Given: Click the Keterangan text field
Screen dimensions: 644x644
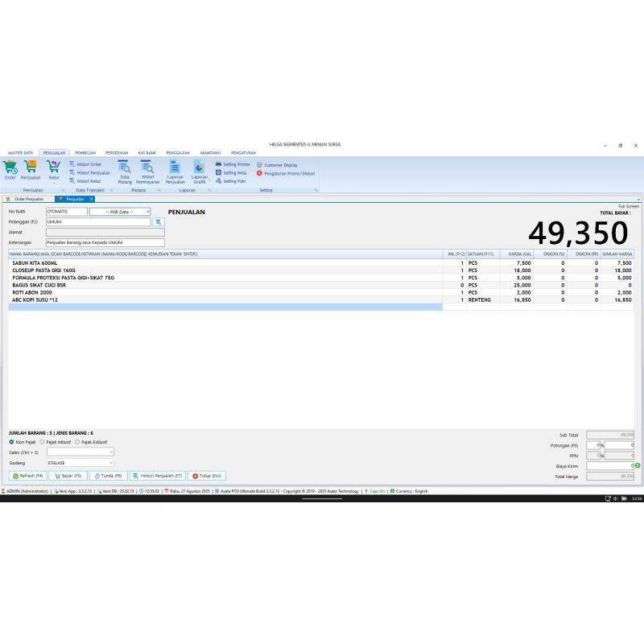Looking at the screenshot, I should tap(105, 242).
